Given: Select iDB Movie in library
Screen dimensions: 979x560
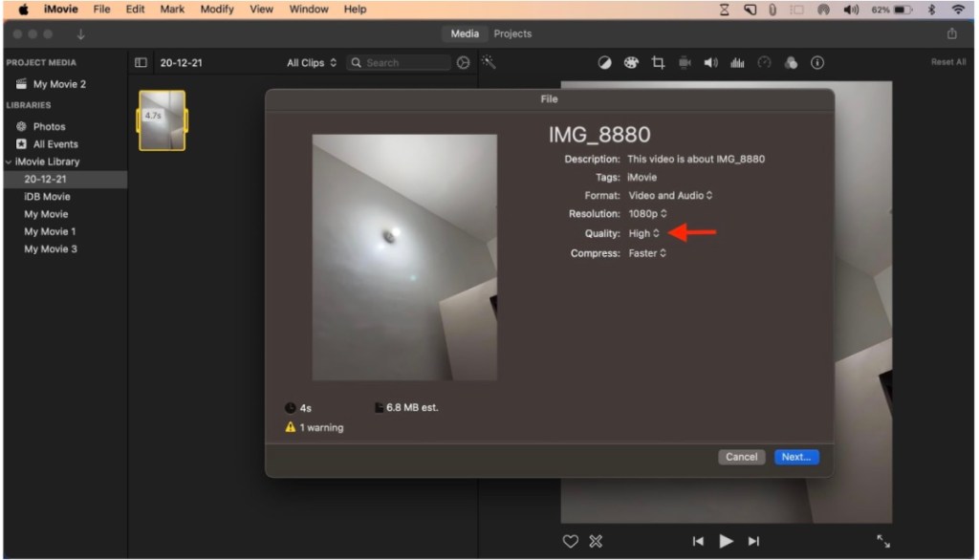Looking at the screenshot, I should click(x=48, y=197).
